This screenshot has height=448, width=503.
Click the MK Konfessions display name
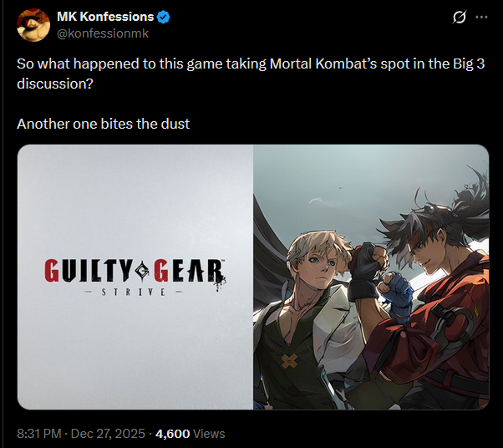(x=105, y=17)
